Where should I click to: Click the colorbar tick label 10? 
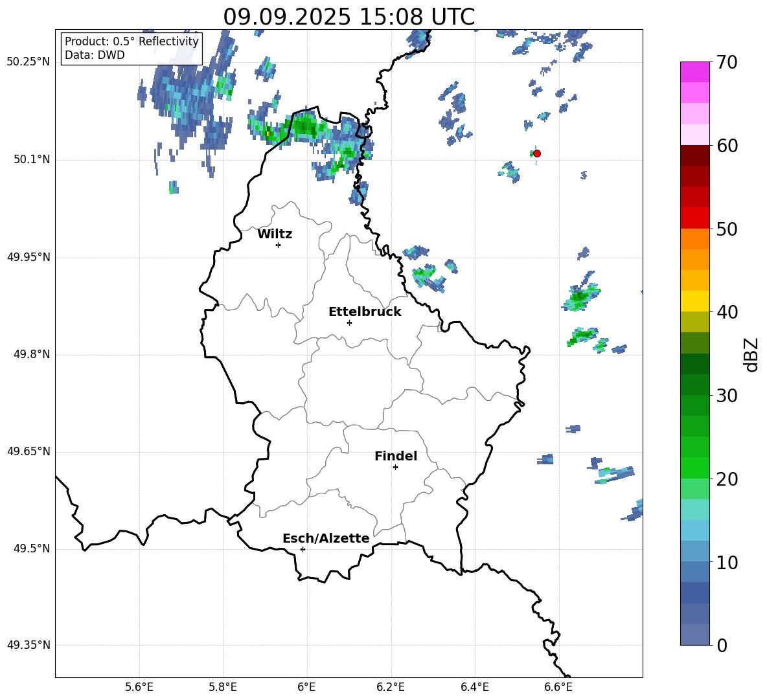pos(727,562)
